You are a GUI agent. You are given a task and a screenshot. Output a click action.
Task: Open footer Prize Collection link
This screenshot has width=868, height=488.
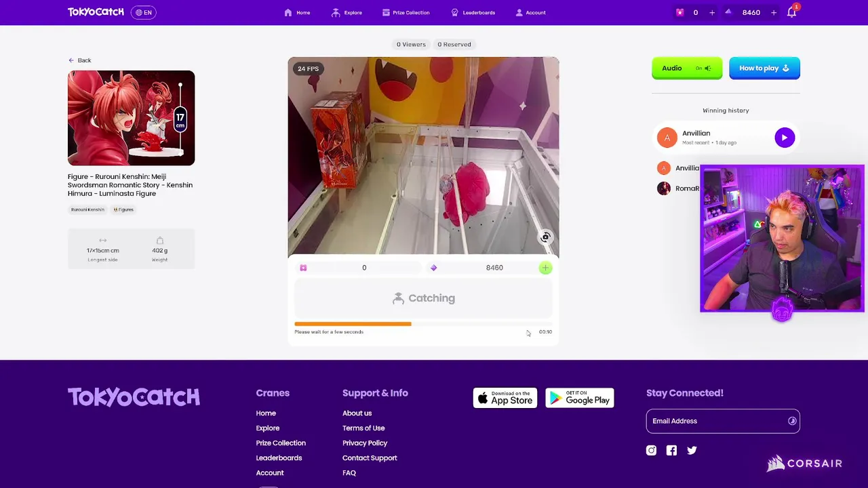(281, 443)
